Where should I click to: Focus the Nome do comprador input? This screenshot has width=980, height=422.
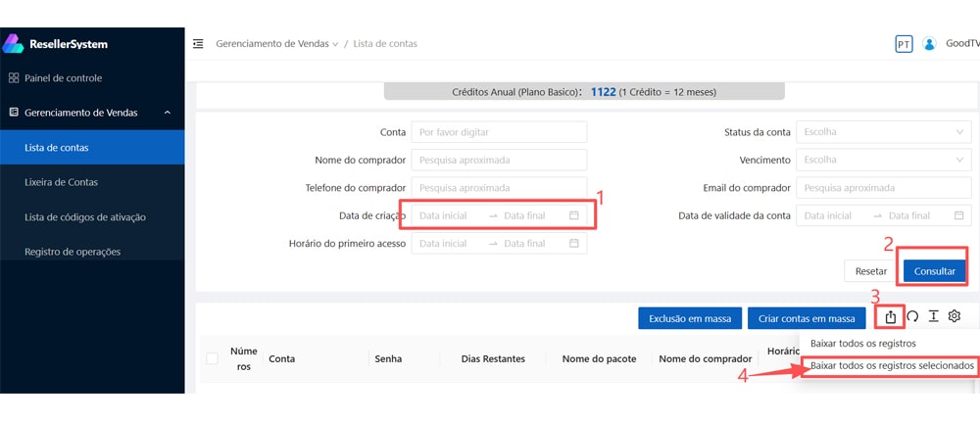click(499, 160)
